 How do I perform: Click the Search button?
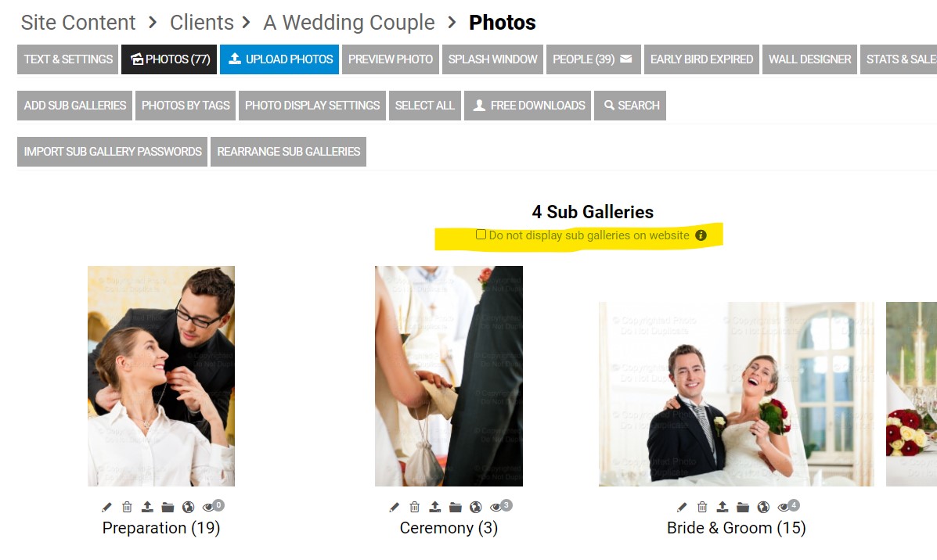click(630, 105)
